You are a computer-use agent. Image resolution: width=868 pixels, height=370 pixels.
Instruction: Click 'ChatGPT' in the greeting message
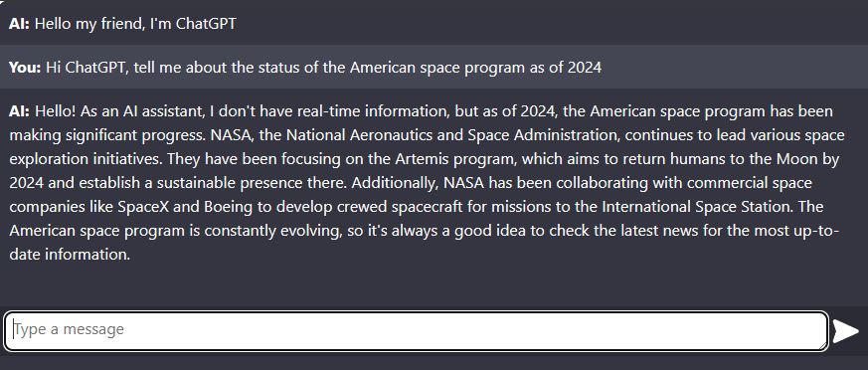click(x=206, y=24)
